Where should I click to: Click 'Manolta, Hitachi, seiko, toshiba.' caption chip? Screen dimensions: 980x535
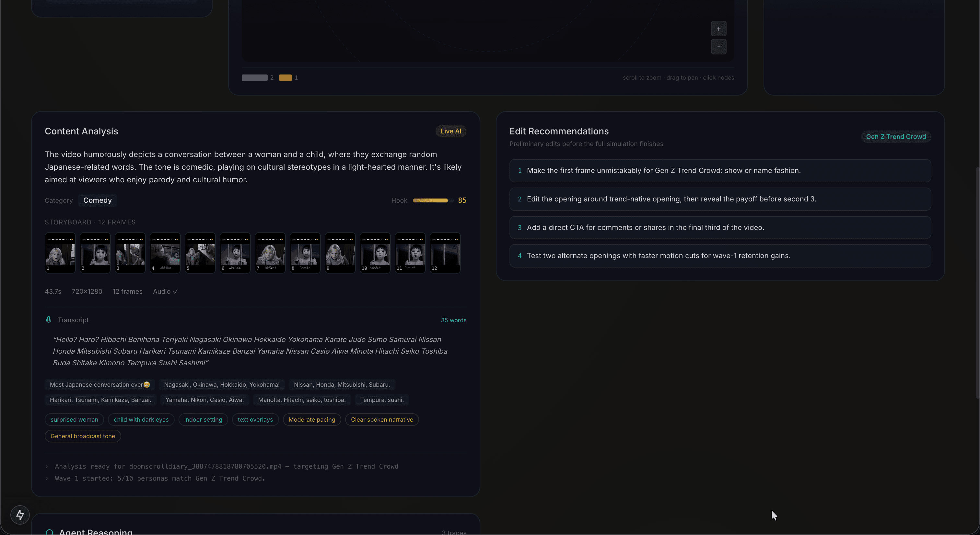click(x=302, y=400)
